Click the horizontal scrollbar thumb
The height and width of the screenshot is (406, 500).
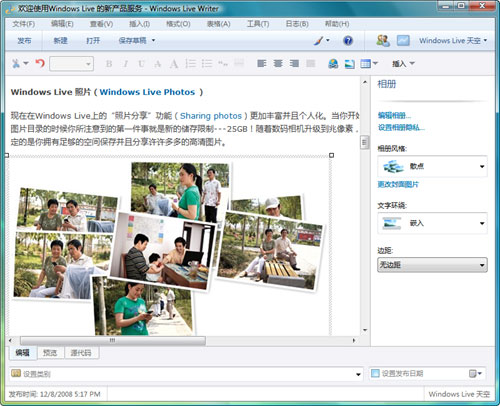(113, 340)
